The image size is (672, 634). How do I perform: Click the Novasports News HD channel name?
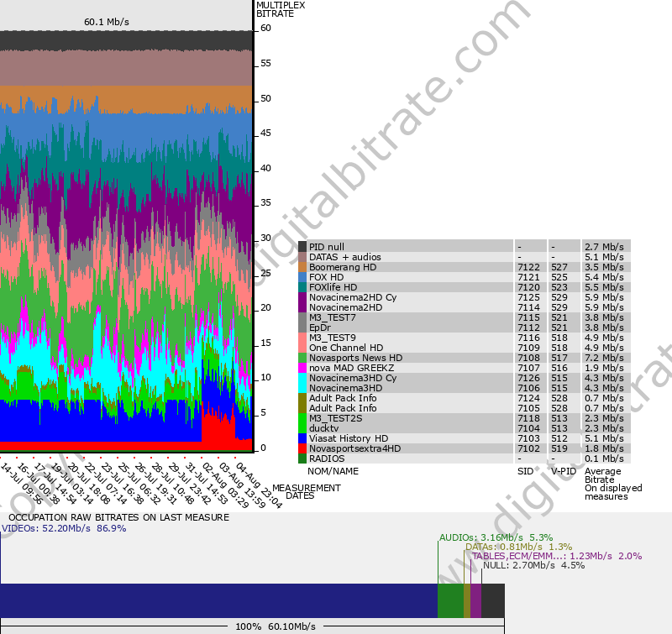point(355,358)
